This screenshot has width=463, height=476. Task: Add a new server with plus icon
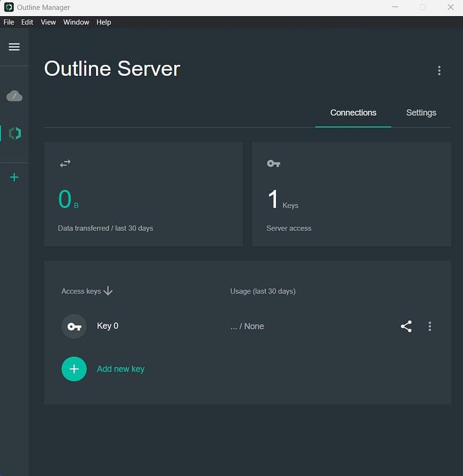point(14,177)
